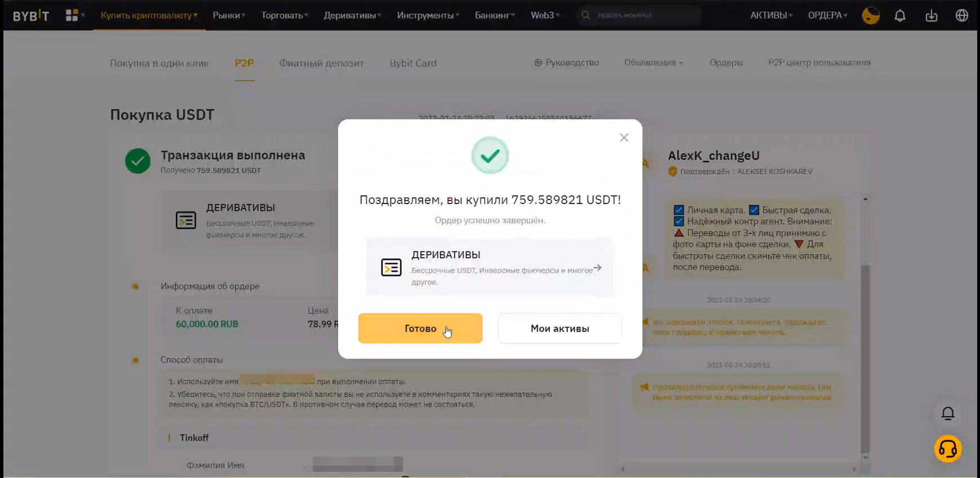Expand the ОРДЕРА dropdown
The width and height of the screenshot is (980, 478).
[827, 15]
